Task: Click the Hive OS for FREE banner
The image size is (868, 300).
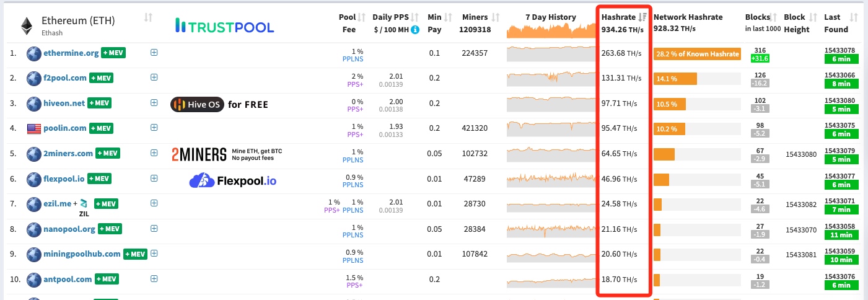Action: (x=219, y=104)
